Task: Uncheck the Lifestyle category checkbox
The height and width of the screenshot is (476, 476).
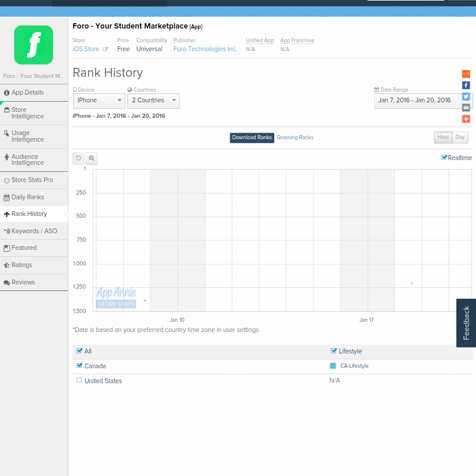Action: [x=333, y=350]
